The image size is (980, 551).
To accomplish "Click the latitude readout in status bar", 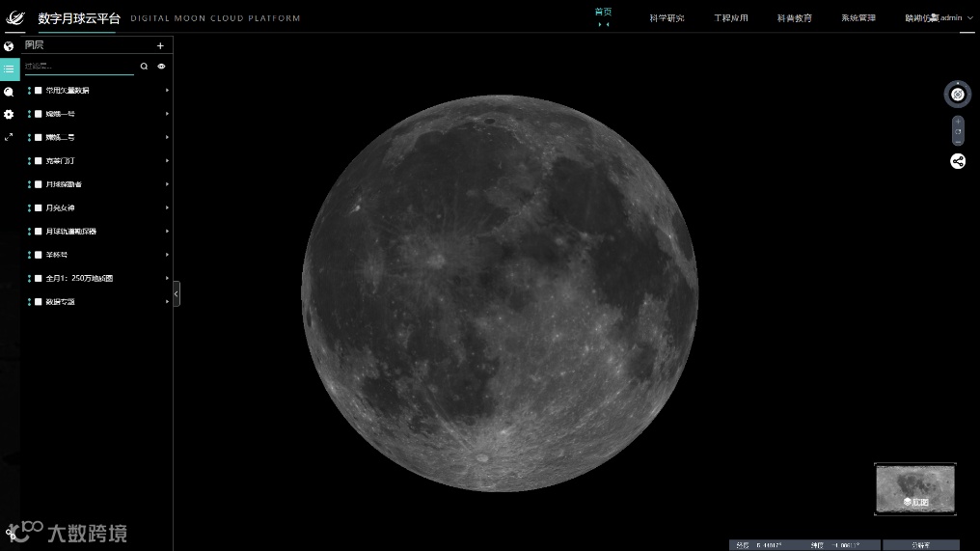I will click(x=835, y=545).
